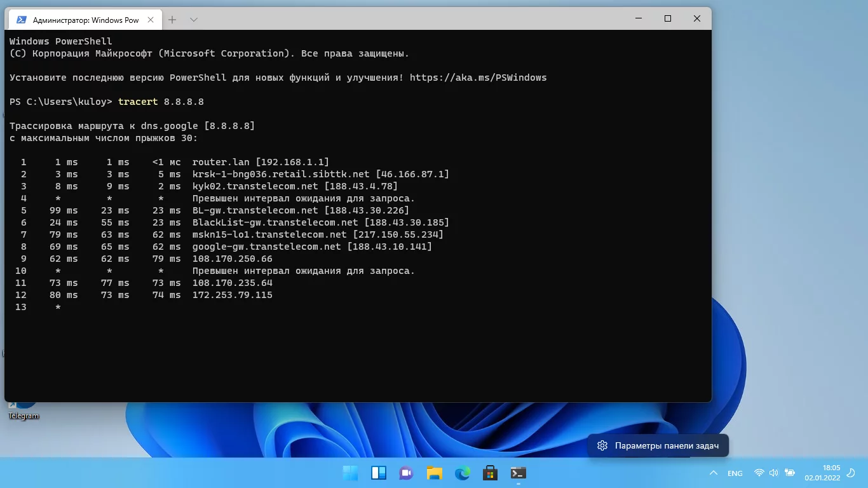Select the Администратор: Windows PowerShell tab
Image resolution: width=868 pixels, height=488 pixels.
[x=85, y=20]
